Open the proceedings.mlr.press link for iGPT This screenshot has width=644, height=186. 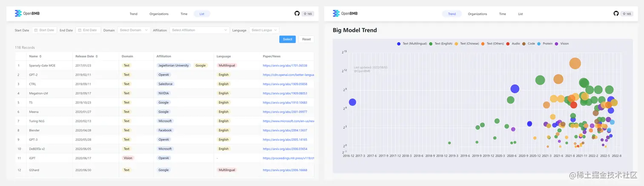click(x=288, y=158)
